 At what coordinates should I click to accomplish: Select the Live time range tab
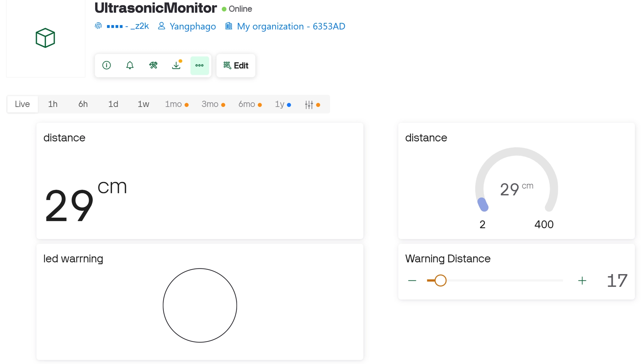tap(22, 104)
